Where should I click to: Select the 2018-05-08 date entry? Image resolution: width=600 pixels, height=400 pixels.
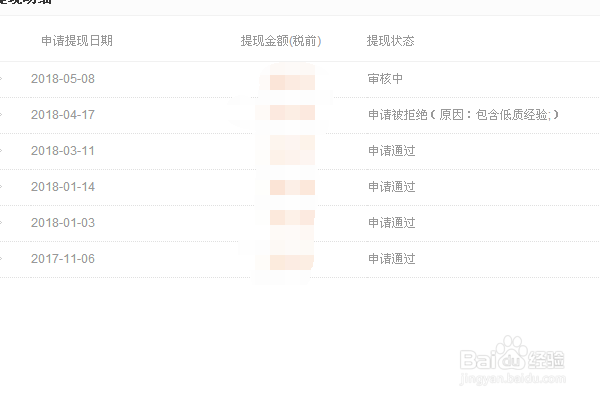coord(63,79)
